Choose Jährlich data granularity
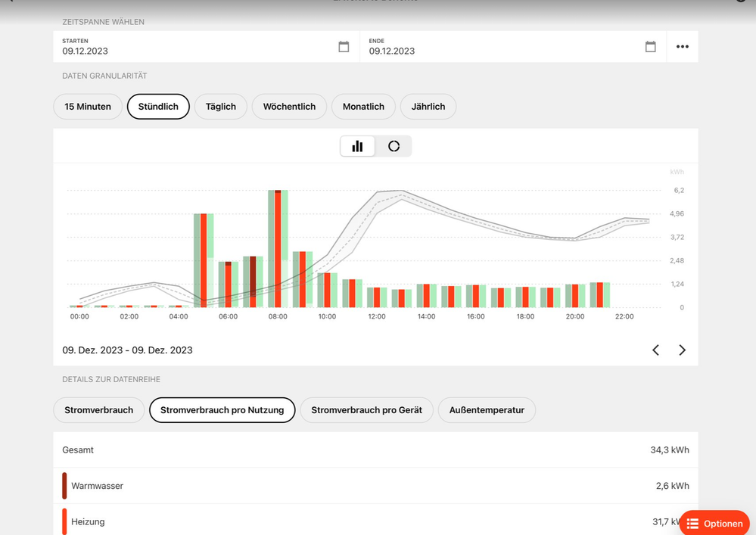Screen dimensions: 756x535 point(428,107)
